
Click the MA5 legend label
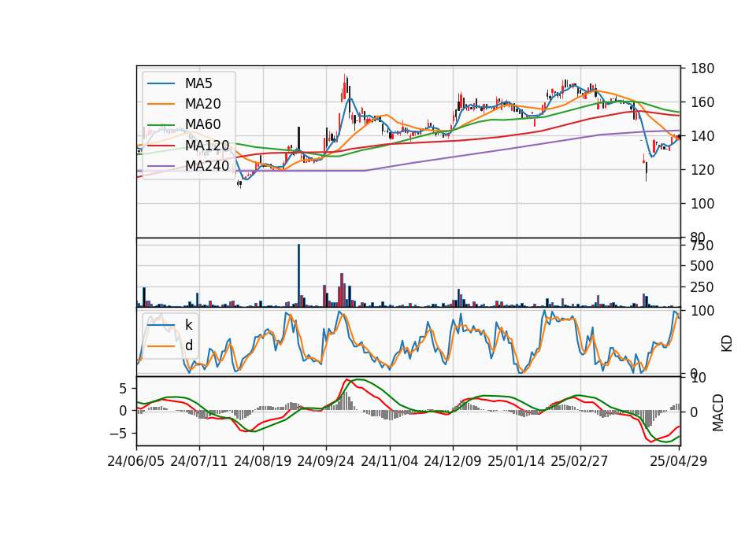click(198, 83)
